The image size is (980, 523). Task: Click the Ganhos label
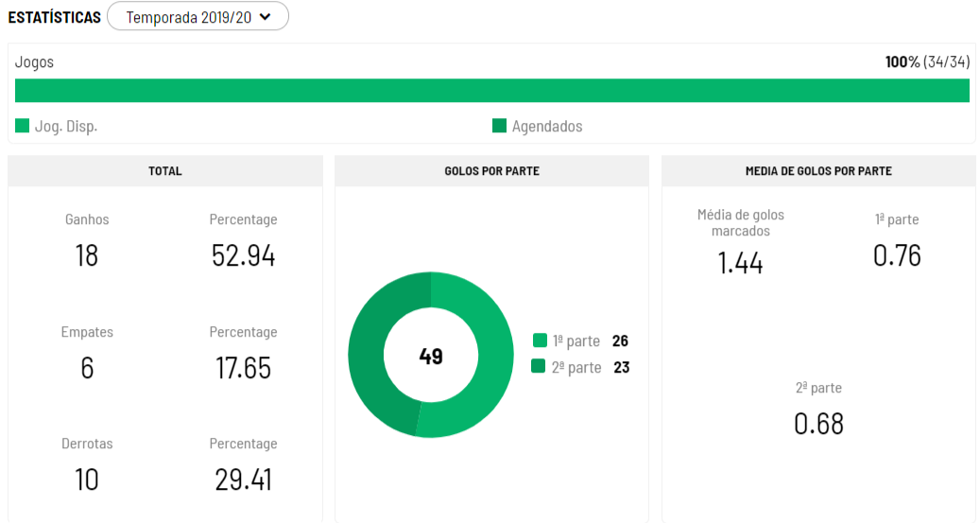pos(87,219)
